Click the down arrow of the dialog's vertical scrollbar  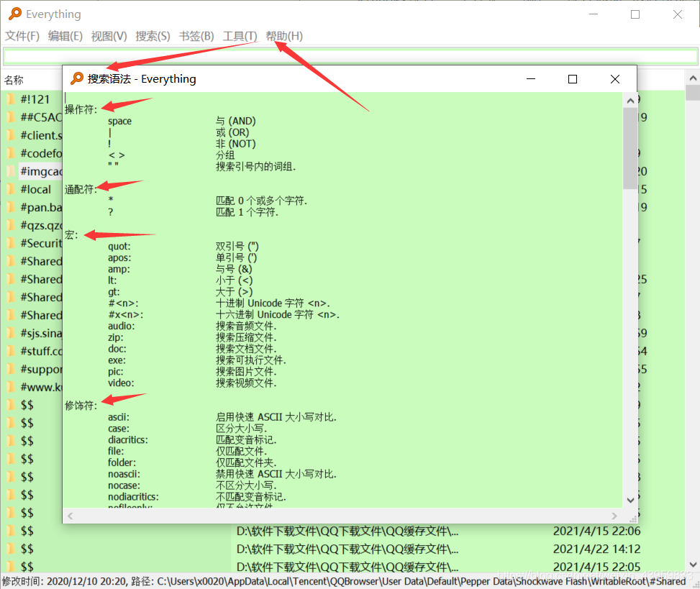[x=630, y=501]
